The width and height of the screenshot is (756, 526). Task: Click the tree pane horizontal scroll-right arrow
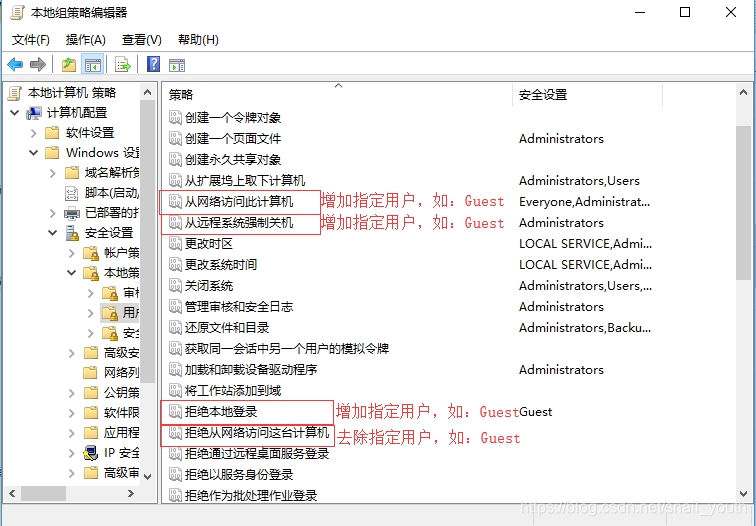[x=131, y=494]
